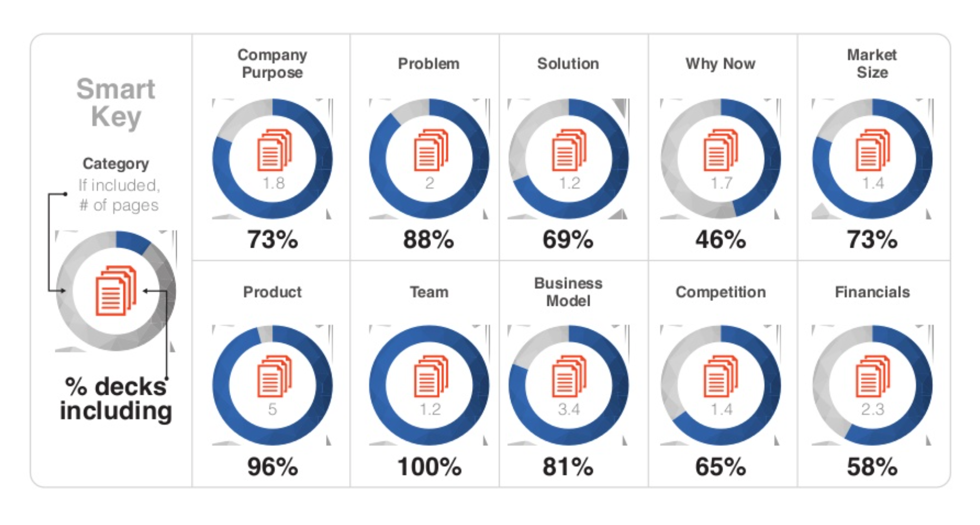The height and width of the screenshot is (525, 980).
Task: Click the 'If included, # of pages' text
Action: 119,195
